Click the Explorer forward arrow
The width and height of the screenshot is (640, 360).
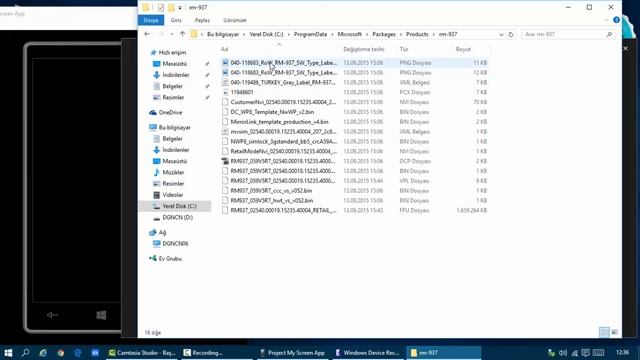coord(161,34)
